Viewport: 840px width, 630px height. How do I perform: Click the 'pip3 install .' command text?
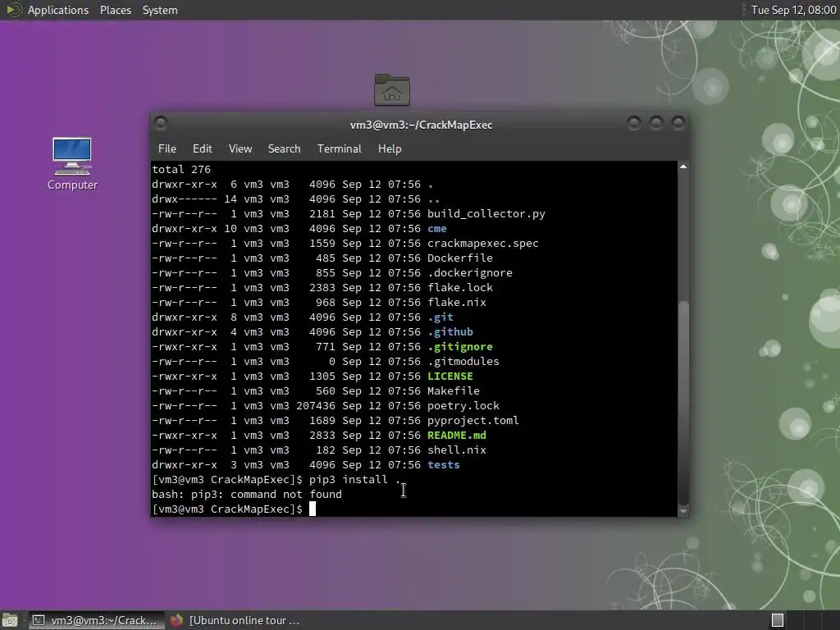(354, 479)
